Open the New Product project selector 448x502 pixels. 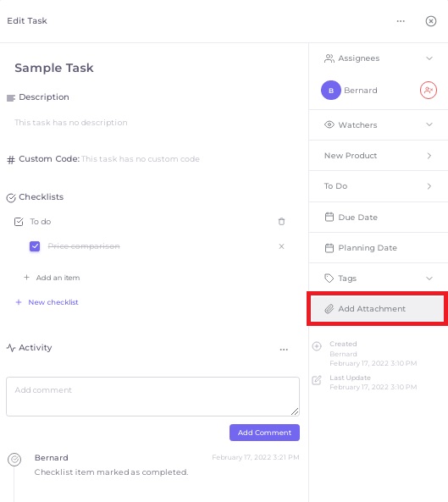pos(379,156)
